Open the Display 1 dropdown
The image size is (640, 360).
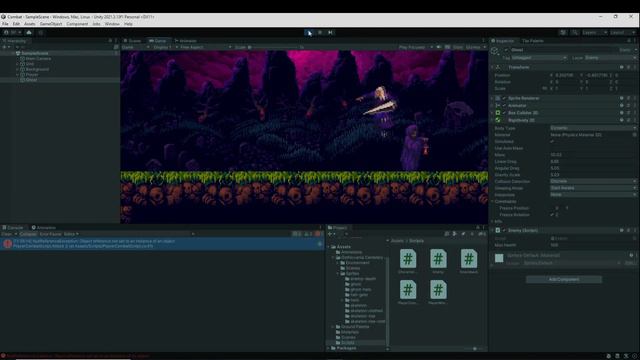coord(164,47)
